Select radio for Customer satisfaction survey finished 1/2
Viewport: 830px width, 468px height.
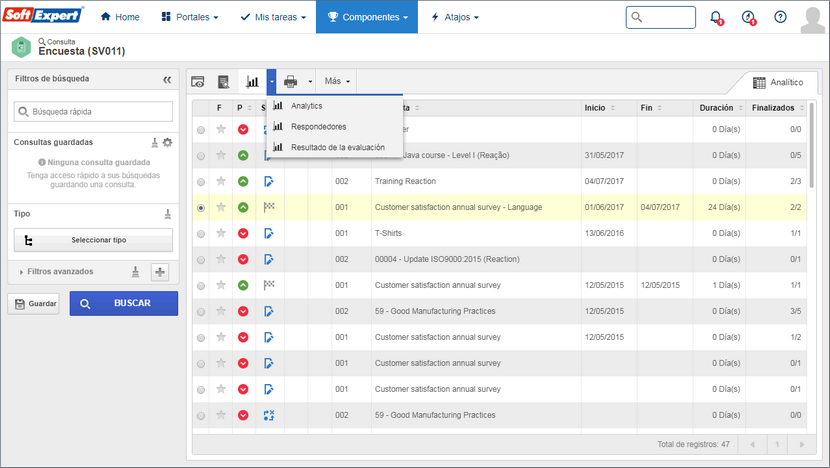(x=201, y=338)
